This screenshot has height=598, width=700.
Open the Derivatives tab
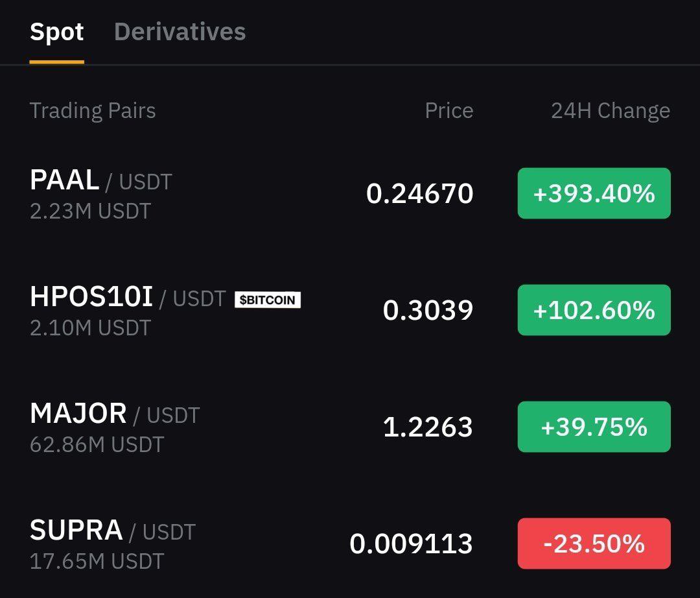click(x=180, y=32)
